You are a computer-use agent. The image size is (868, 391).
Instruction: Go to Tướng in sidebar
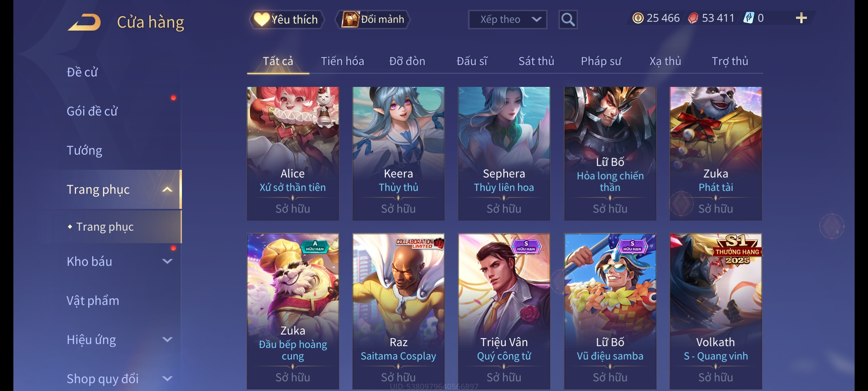point(84,150)
